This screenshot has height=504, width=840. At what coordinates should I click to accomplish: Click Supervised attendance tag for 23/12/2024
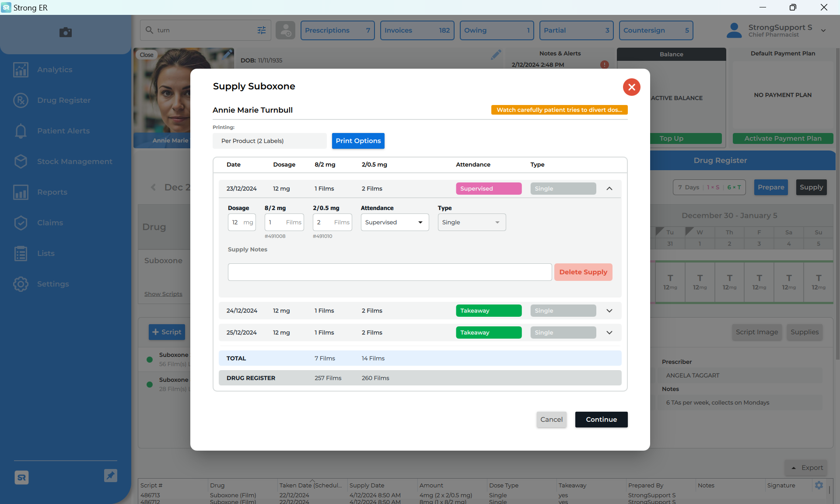pyautogui.click(x=489, y=189)
